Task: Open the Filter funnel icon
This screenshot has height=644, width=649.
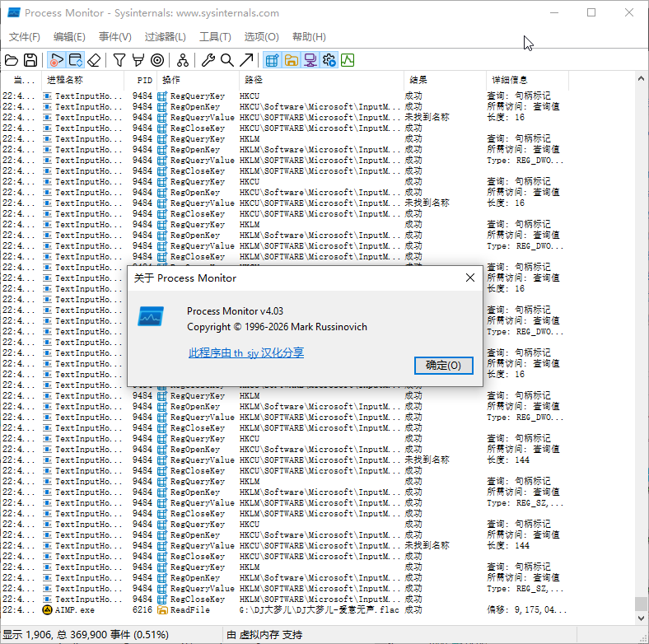Action: (119, 60)
